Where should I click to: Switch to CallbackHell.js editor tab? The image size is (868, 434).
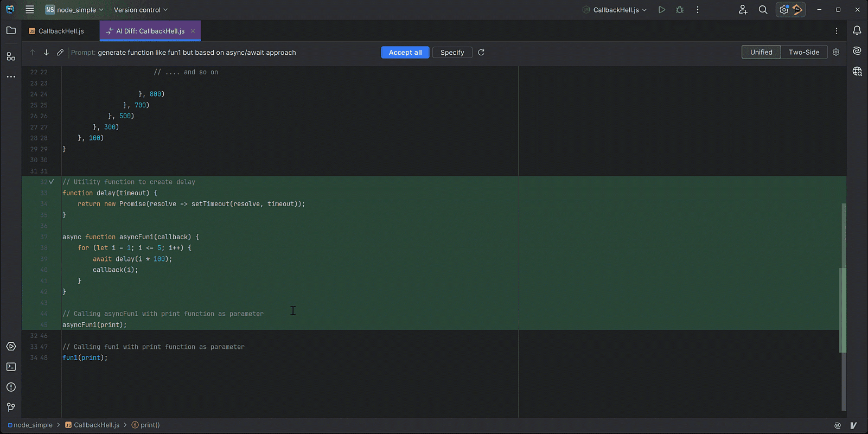coord(56,31)
